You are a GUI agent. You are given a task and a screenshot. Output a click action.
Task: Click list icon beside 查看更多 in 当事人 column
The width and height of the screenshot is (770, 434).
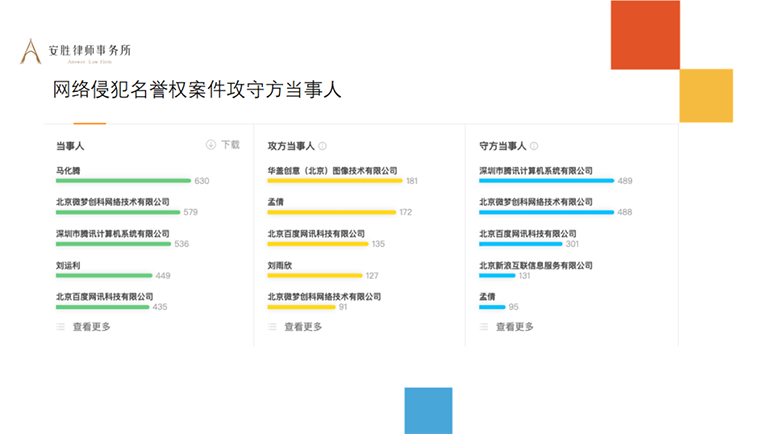pos(60,327)
